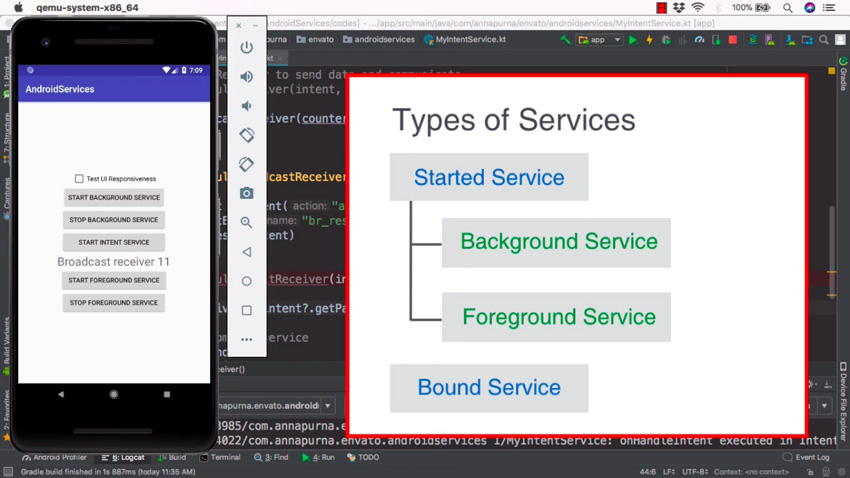Open emulator extended controls three dots
850x478 pixels.
[247, 339]
